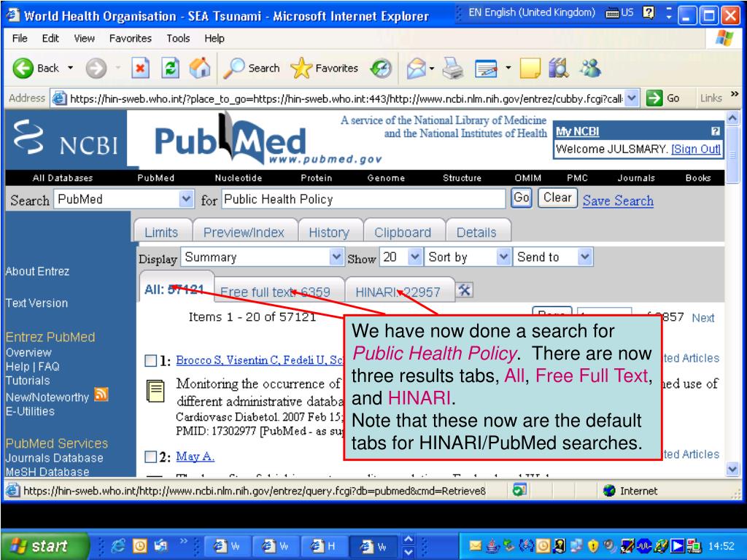747x560 pixels.
Task: Open the Sort by dropdown
Action: 503,257
